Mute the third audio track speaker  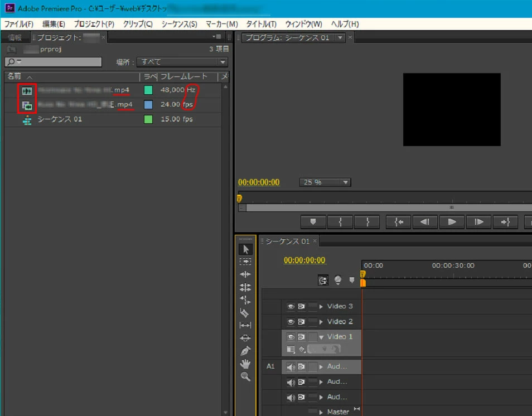coord(291,398)
